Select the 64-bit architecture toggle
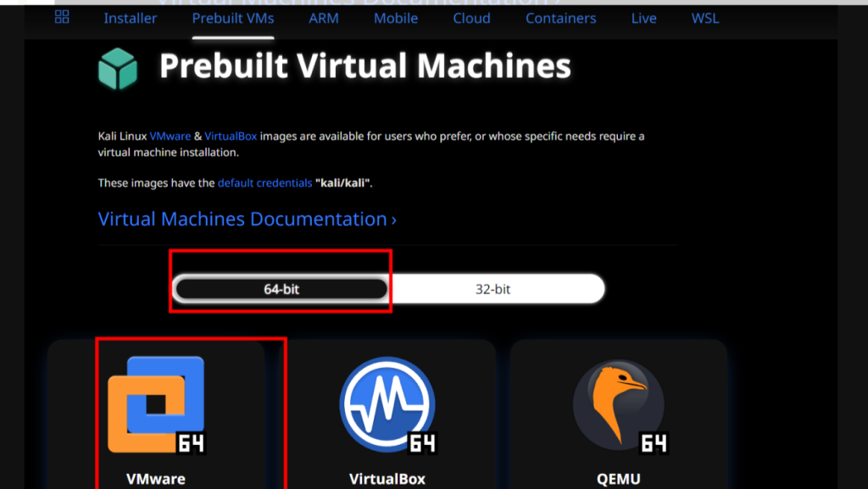Image resolution: width=868 pixels, height=489 pixels. point(281,289)
